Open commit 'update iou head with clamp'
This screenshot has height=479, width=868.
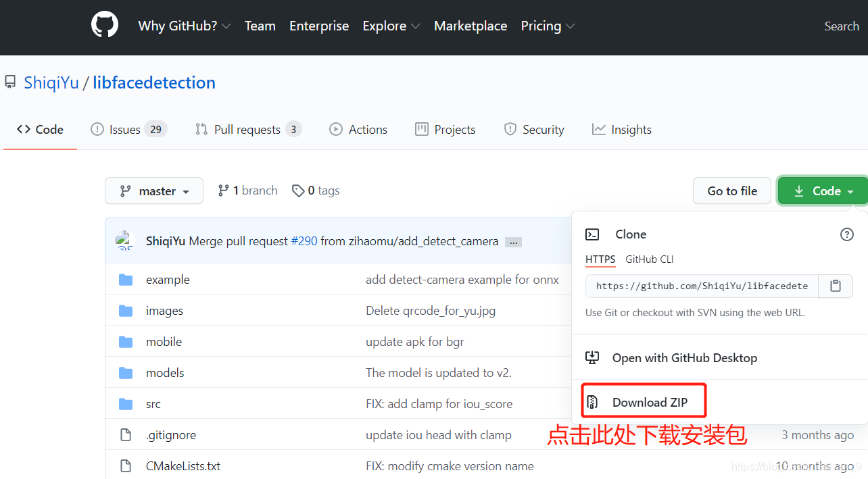pos(439,435)
